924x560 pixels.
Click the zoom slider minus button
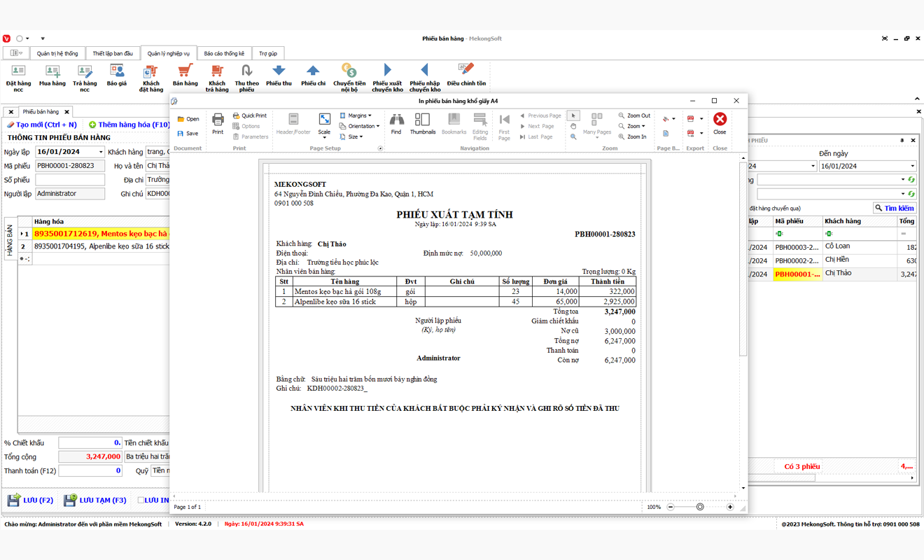[x=671, y=507]
